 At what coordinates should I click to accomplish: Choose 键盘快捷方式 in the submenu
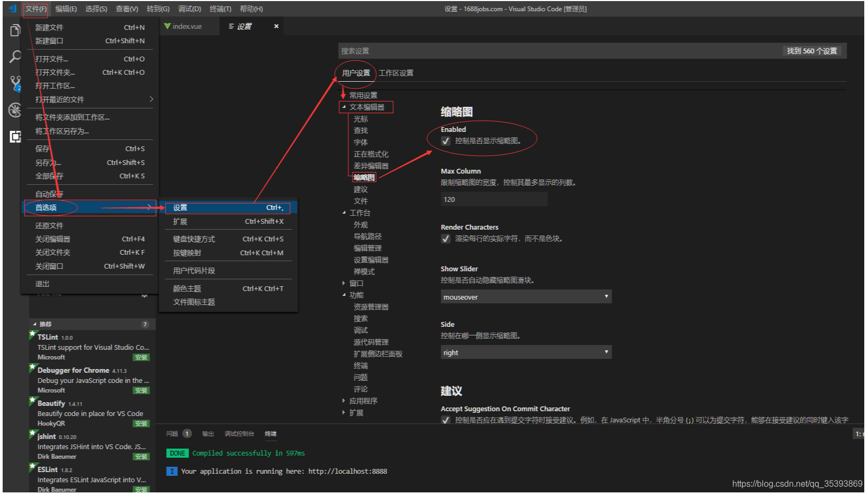click(x=228, y=239)
